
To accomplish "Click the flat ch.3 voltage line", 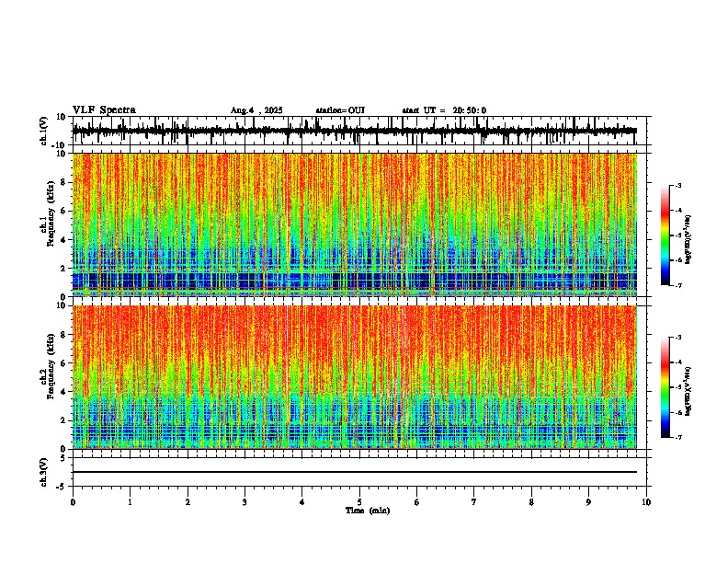I will (x=355, y=472).
